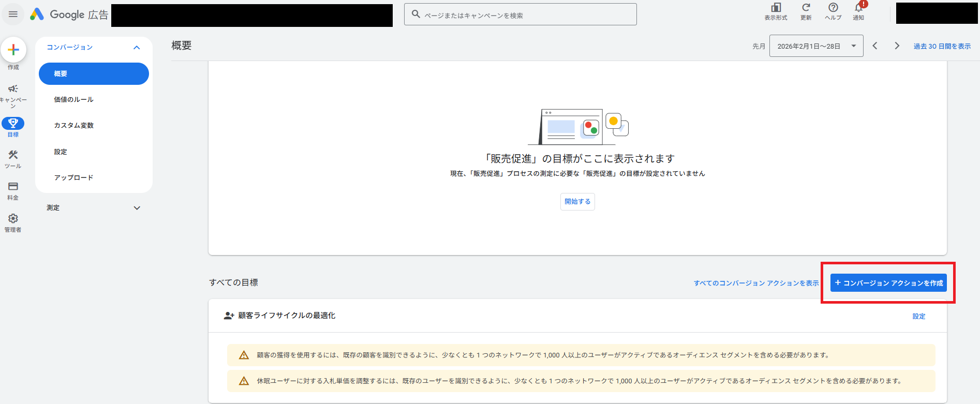Viewport: 980px width, 404px height.
Task: Select 価値のルール in the sidebar
Action: (x=74, y=100)
